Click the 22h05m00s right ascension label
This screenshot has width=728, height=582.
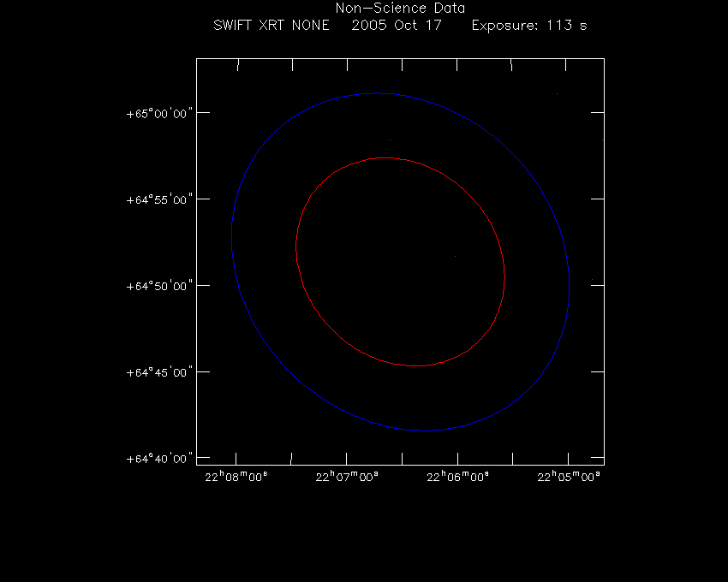coord(569,477)
